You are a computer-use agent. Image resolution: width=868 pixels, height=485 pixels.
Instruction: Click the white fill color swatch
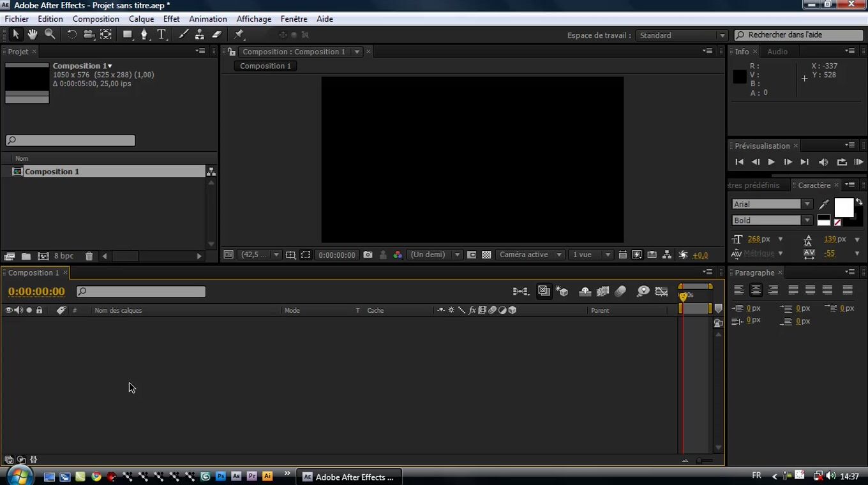(843, 207)
